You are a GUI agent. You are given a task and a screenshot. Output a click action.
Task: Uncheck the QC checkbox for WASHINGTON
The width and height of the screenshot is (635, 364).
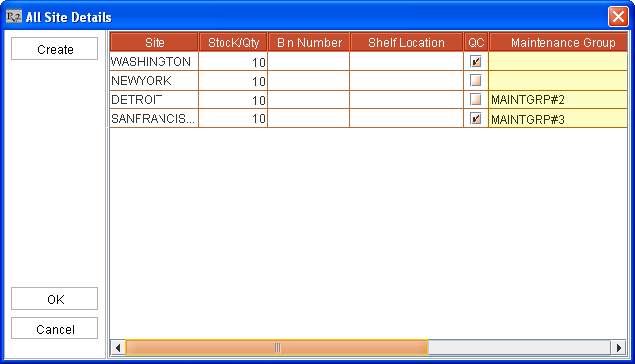click(476, 61)
